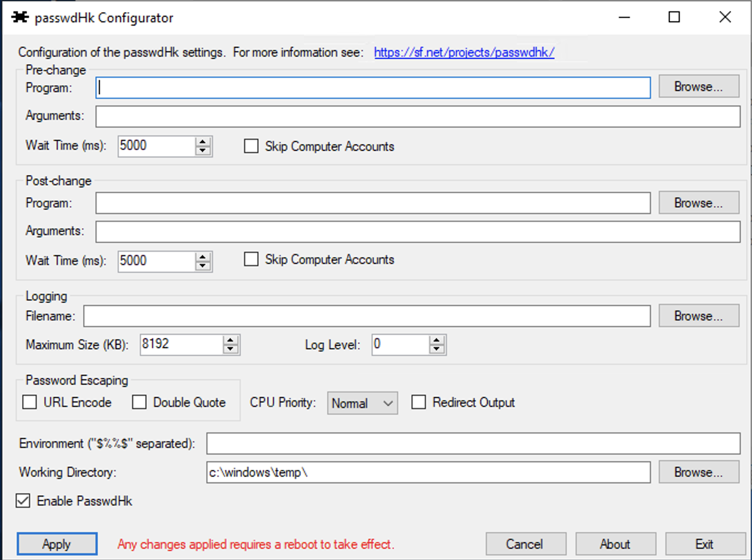Screen dimensions: 752x560
Task: Decrease Post-change Wait Time with down arrow
Action: coord(203,266)
